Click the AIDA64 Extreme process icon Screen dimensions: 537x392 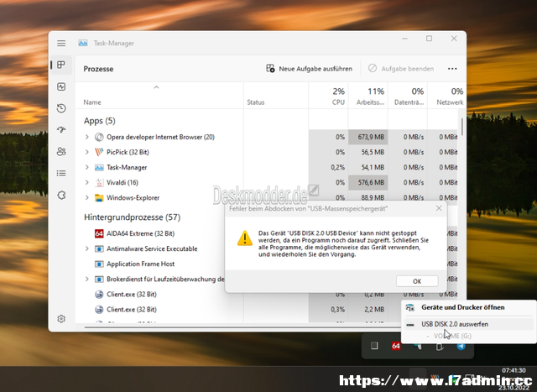99,233
